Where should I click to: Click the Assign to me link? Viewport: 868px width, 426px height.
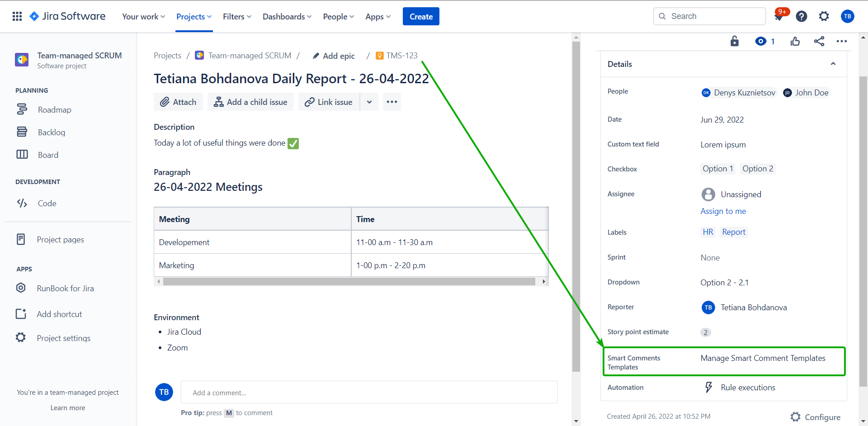tap(723, 211)
